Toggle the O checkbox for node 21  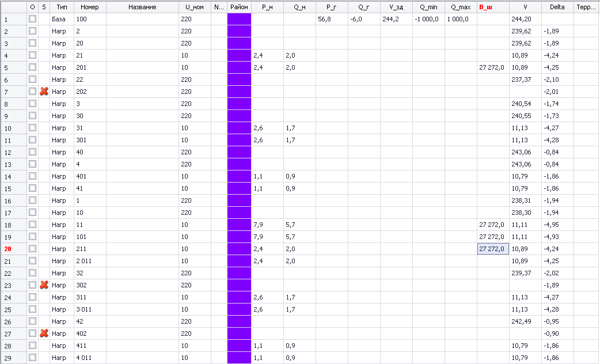(x=32, y=55)
